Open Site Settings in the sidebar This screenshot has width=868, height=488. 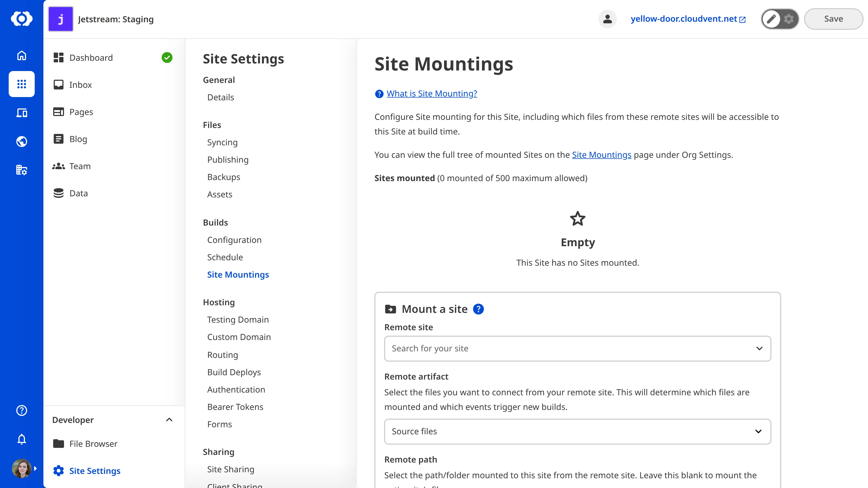[95, 471]
